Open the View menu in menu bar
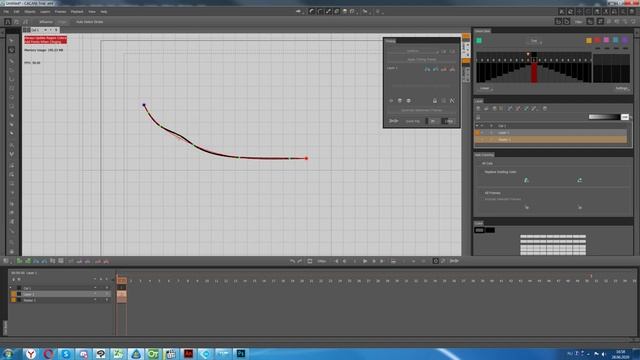This screenshot has width=640, height=360. [92, 12]
